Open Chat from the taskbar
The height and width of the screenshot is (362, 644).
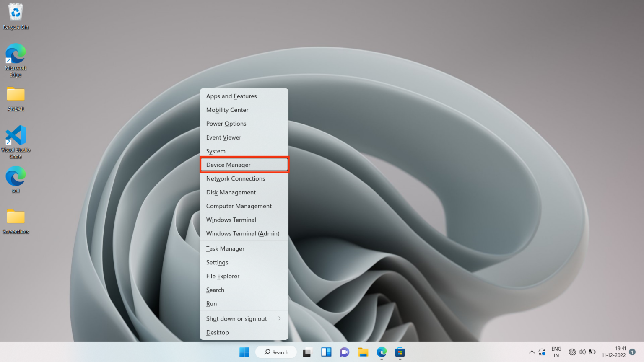point(344,352)
